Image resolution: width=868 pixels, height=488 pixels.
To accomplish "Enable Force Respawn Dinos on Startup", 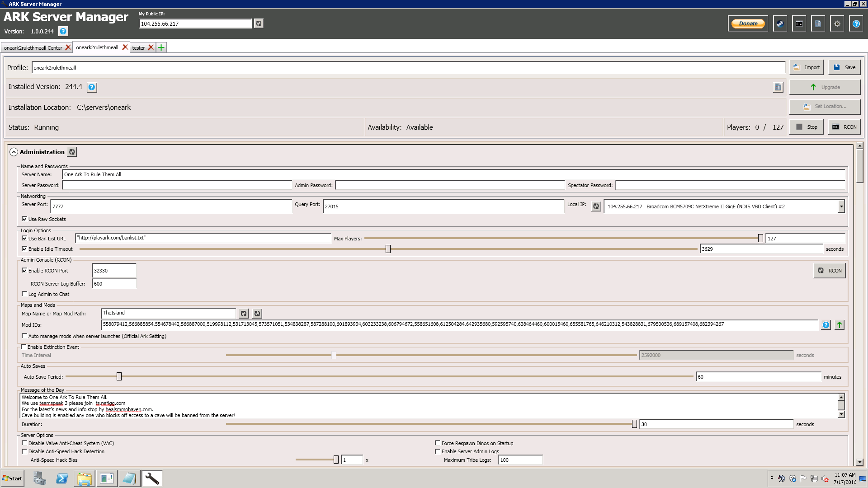I will pyautogui.click(x=436, y=443).
